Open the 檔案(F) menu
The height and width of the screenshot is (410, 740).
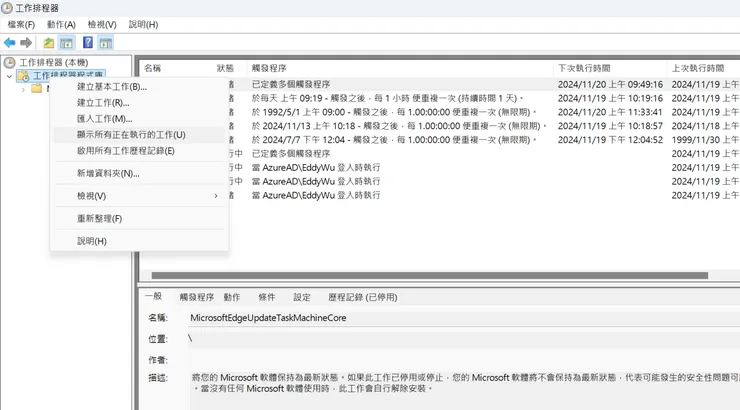pos(21,25)
